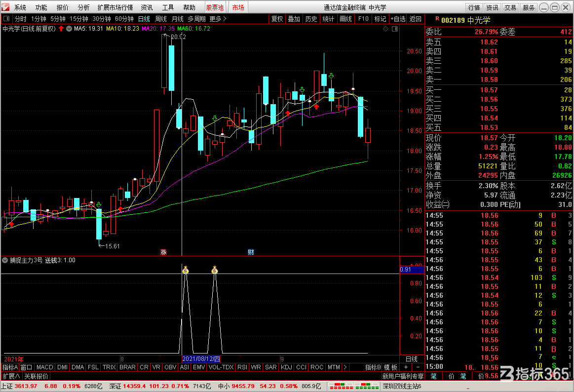This screenshot has height=392, width=574.
Task: Open the 服务 service button
Action: [x=528, y=7]
